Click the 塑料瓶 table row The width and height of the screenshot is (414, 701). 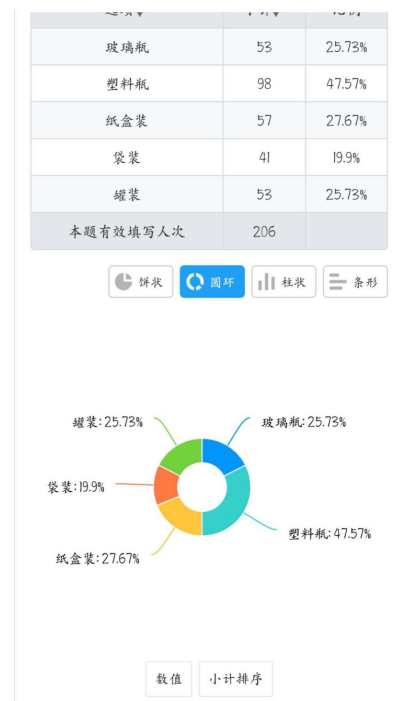[209, 84]
